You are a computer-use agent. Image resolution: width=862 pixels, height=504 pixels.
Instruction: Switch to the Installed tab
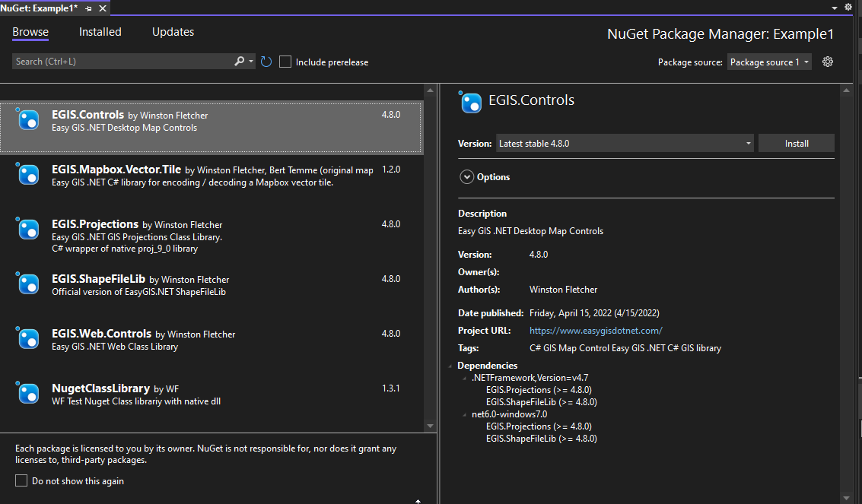click(100, 32)
